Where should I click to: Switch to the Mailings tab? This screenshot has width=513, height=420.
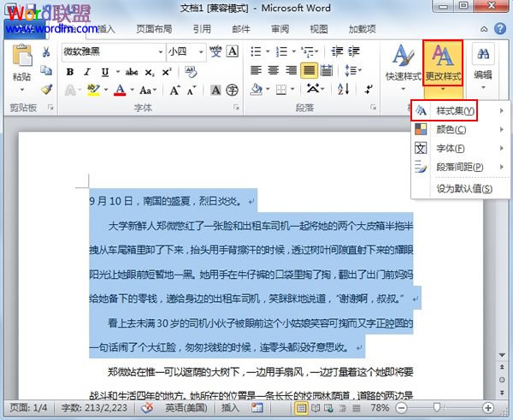pyautogui.click(x=241, y=29)
